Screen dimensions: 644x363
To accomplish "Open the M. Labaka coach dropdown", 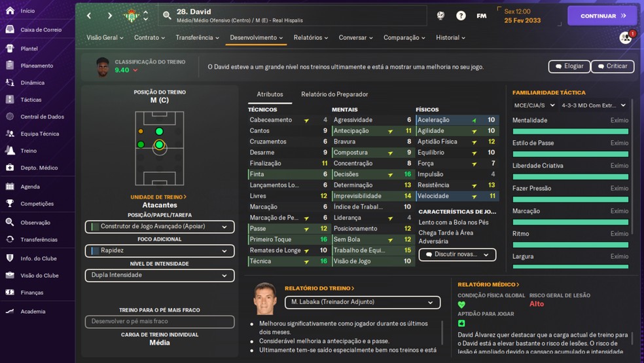I will point(362,302).
